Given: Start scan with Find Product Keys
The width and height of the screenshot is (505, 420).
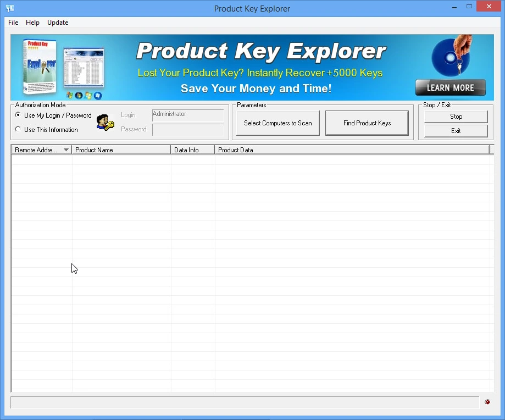Looking at the screenshot, I should click(367, 123).
